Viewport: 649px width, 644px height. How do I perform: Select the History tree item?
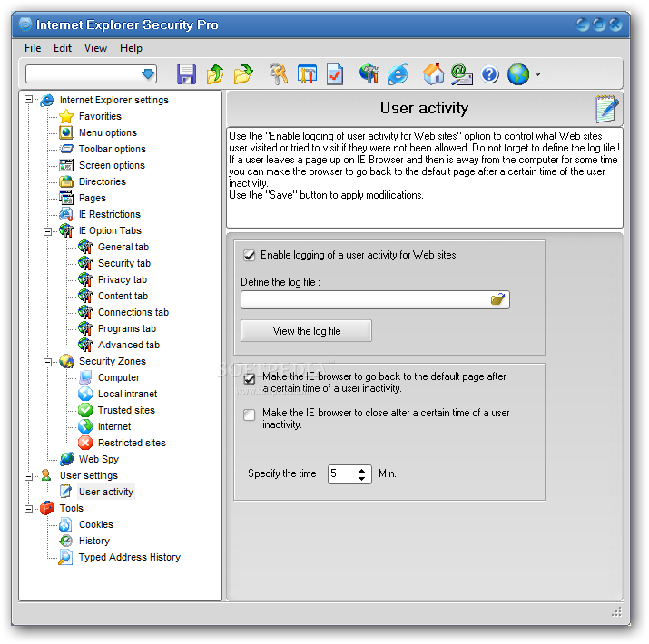pos(94,541)
